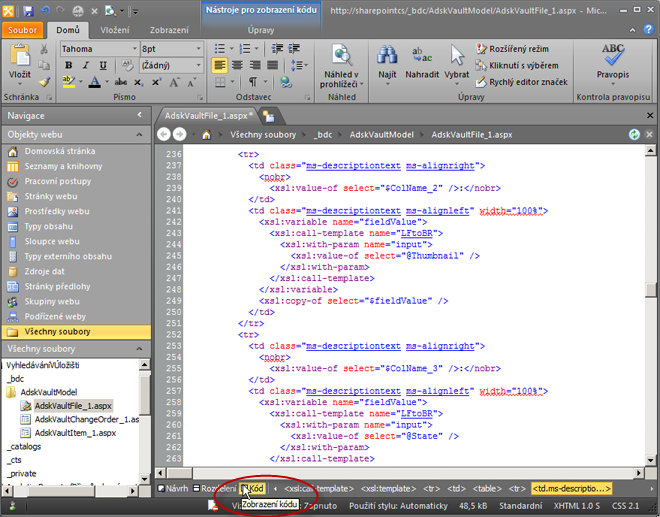Click the refresh icon in breadcrumb bar

coord(634,135)
